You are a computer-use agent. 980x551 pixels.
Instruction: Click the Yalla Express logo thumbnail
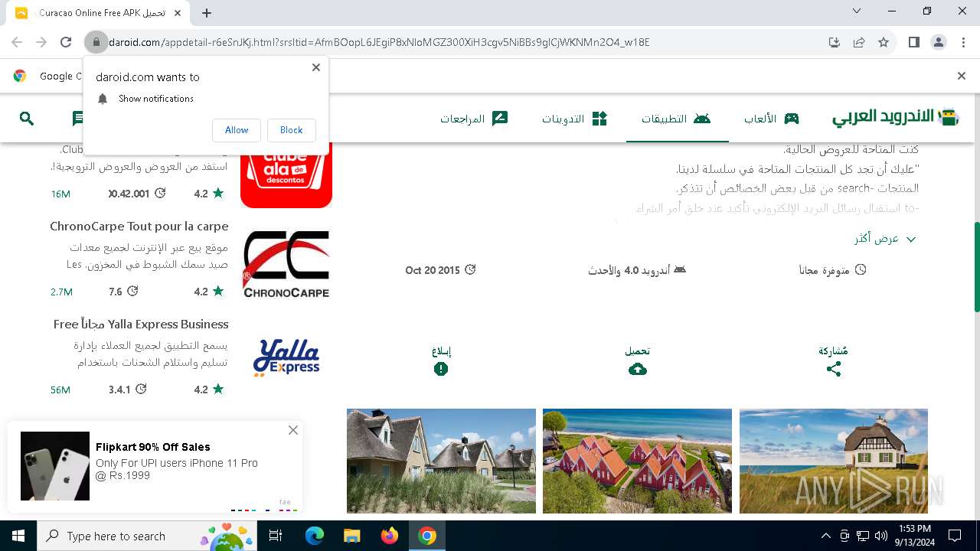(x=286, y=359)
